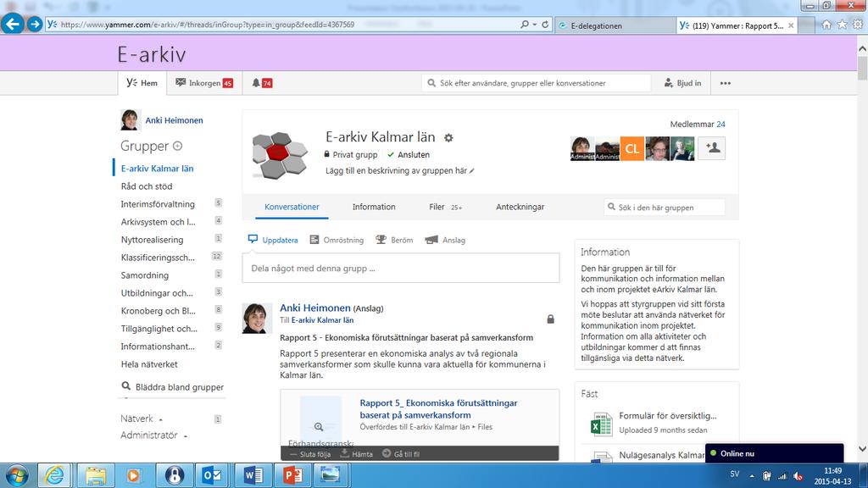
Task: Click Gå till fil on the attachment
Action: [401, 454]
